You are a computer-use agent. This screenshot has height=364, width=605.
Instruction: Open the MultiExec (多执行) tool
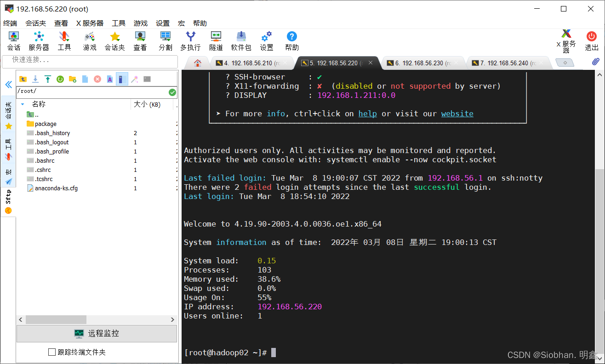tap(190, 41)
